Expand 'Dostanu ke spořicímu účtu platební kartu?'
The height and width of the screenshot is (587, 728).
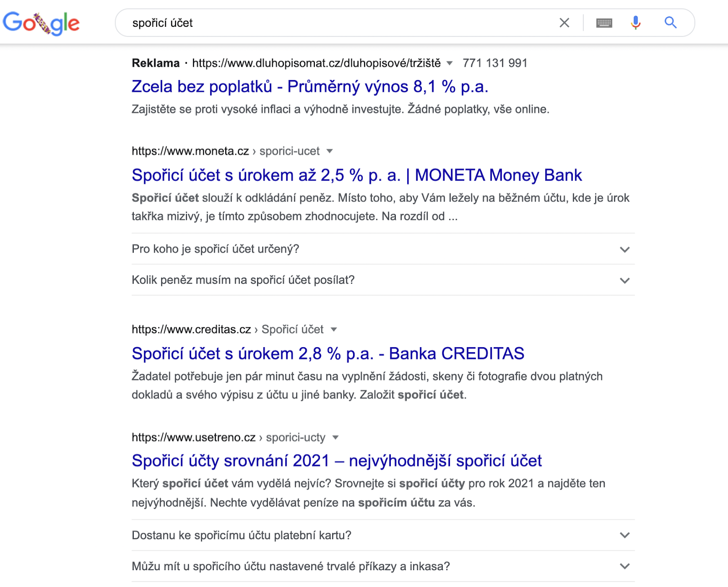click(x=383, y=535)
